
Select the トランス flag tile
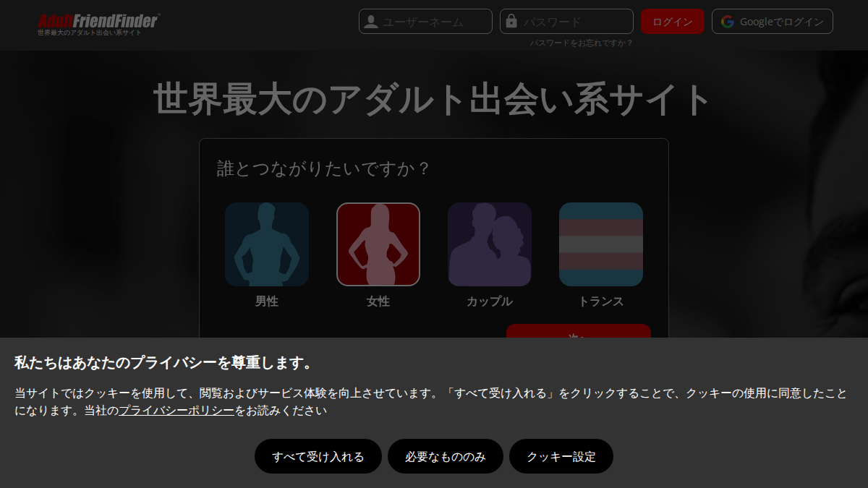point(601,244)
